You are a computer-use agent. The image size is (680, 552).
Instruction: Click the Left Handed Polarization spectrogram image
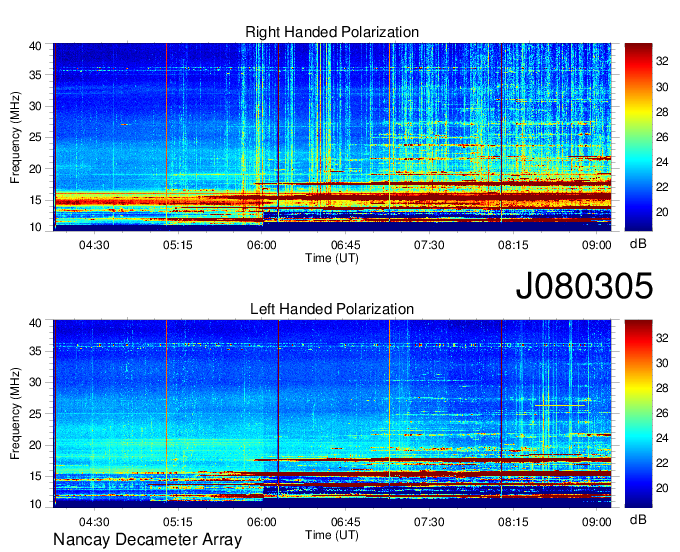click(332, 414)
